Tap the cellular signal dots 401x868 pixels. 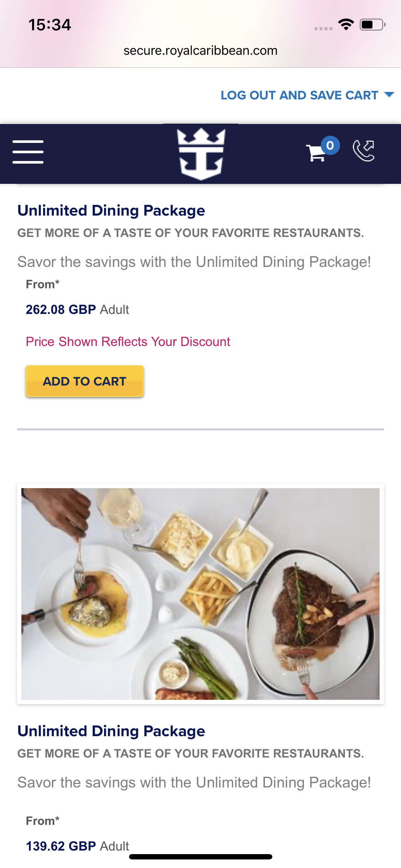click(323, 29)
